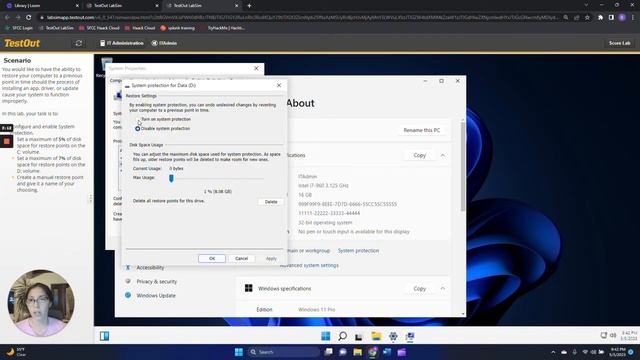Close the System protection for Data (D:) dialog
This screenshot has width=640, height=360.
(x=279, y=85)
